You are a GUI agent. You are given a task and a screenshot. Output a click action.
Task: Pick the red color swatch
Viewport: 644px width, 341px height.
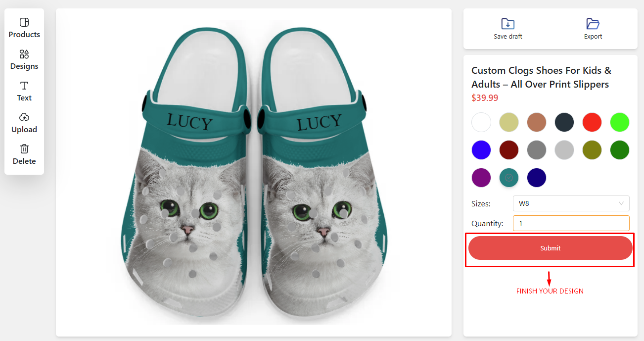point(592,122)
